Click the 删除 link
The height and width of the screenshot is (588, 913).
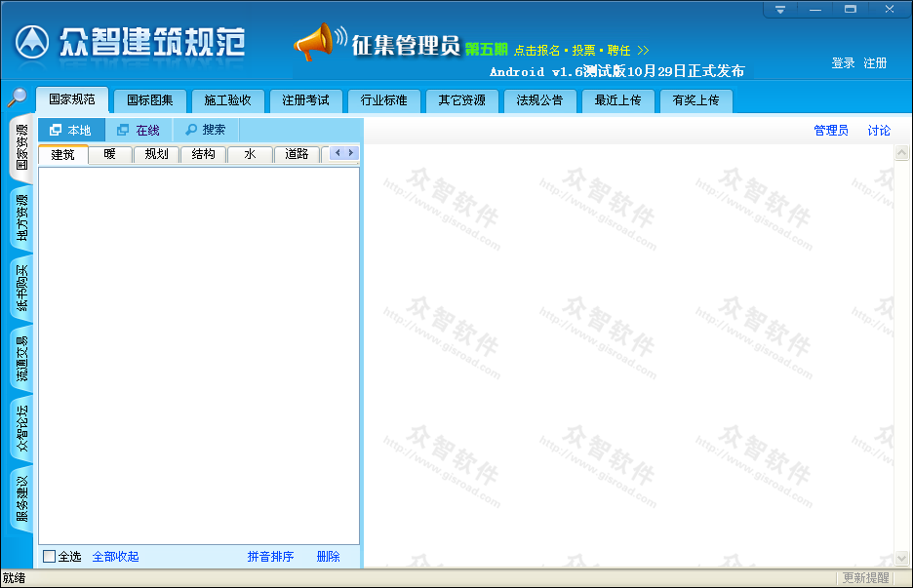(329, 557)
